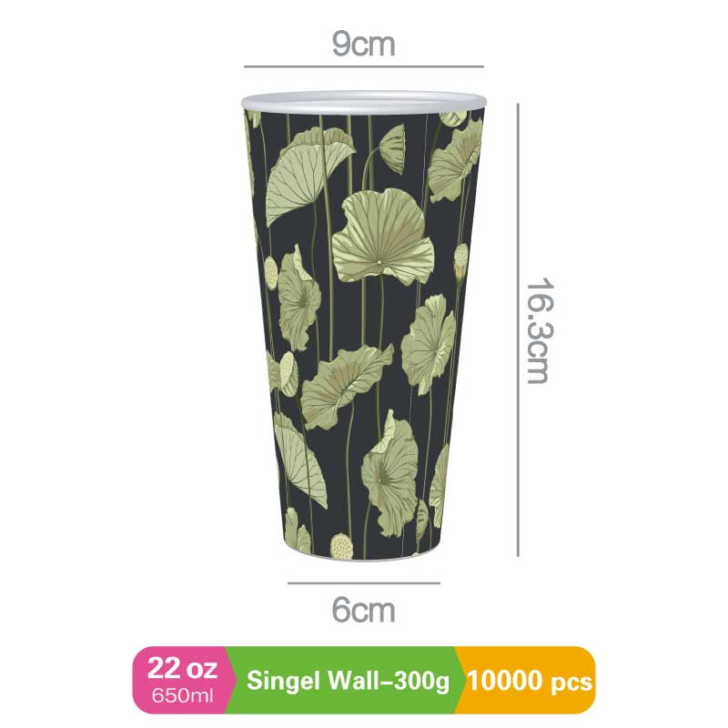Click the 9cm top width label

point(363,45)
